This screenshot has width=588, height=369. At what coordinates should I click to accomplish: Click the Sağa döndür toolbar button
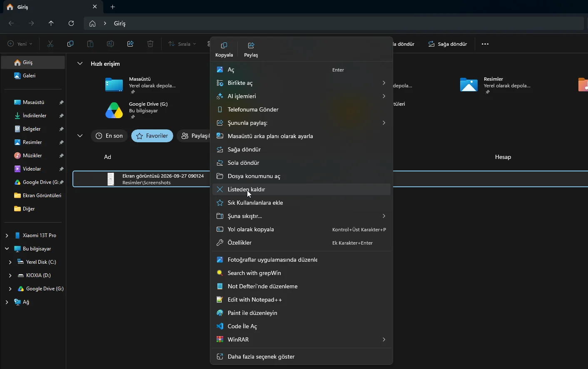tap(448, 44)
